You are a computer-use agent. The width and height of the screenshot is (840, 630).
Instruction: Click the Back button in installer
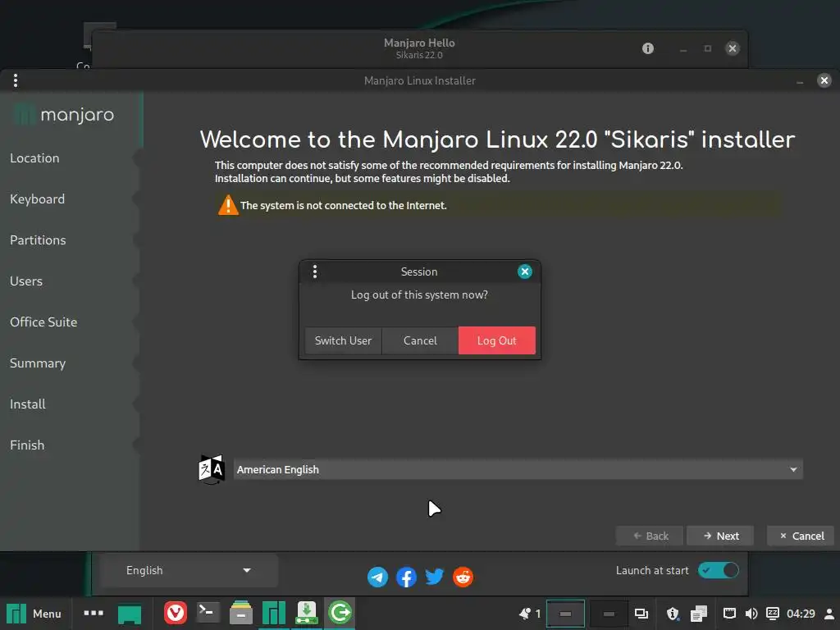pyautogui.click(x=650, y=536)
